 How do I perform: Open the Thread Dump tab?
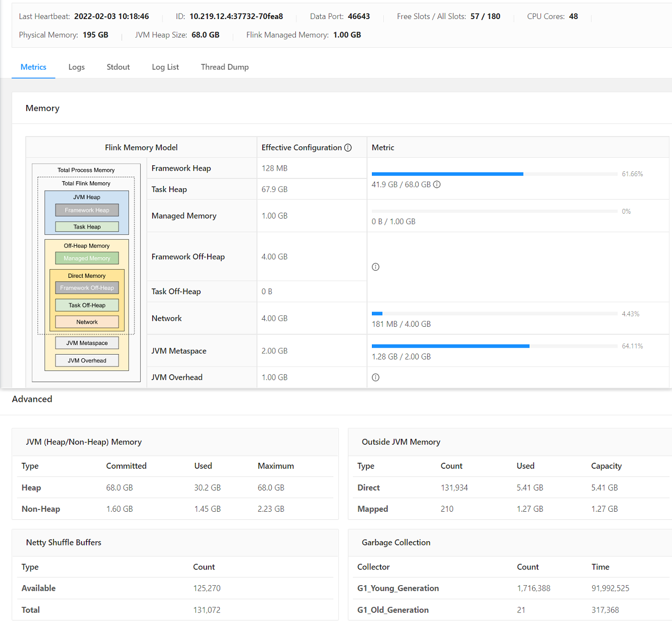(225, 67)
